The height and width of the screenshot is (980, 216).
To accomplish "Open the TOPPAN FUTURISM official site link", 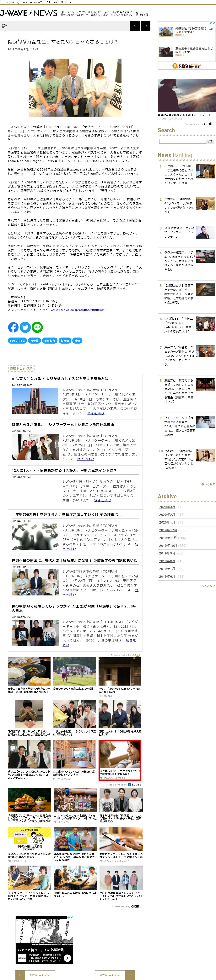I will pos(73,310).
